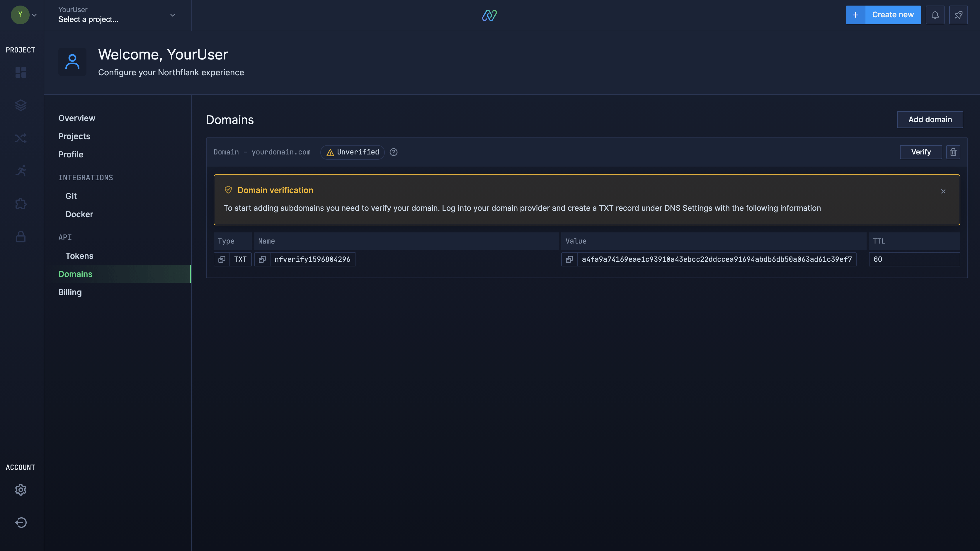The width and height of the screenshot is (980, 551).
Task: Copy the nfverify record name
Action: 262,259
